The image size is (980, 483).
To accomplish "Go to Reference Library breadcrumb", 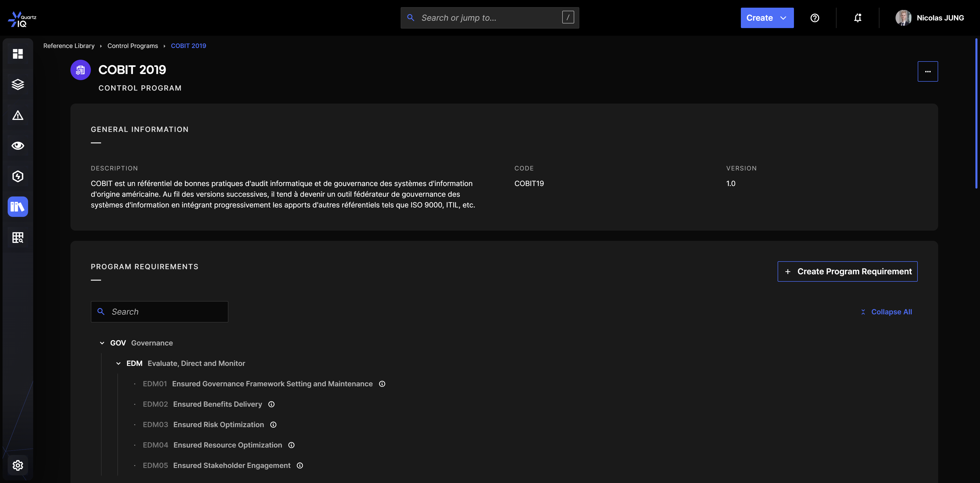I will coord(69,46).
